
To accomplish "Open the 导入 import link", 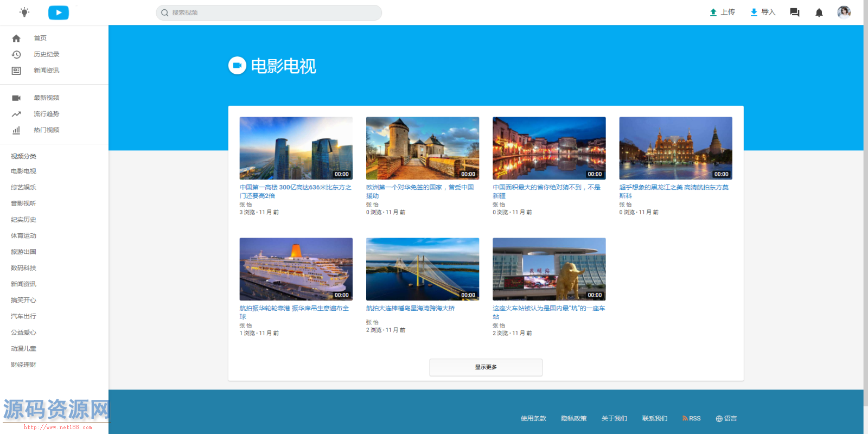I will click(763, 12).
